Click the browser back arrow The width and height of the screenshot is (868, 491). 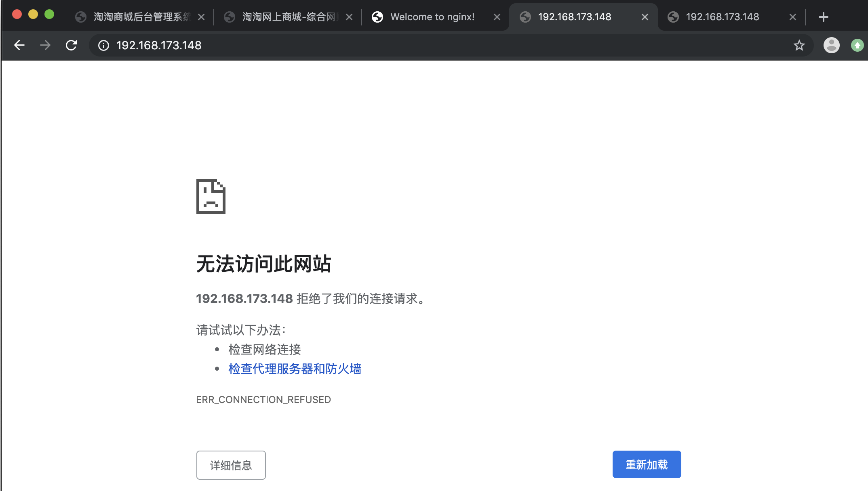click(19, 45)
